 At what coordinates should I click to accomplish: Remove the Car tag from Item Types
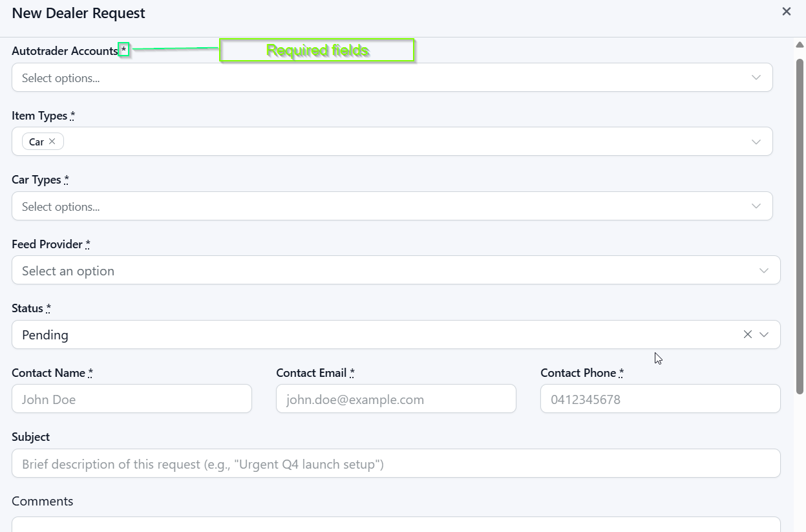(x=52, y=142)
